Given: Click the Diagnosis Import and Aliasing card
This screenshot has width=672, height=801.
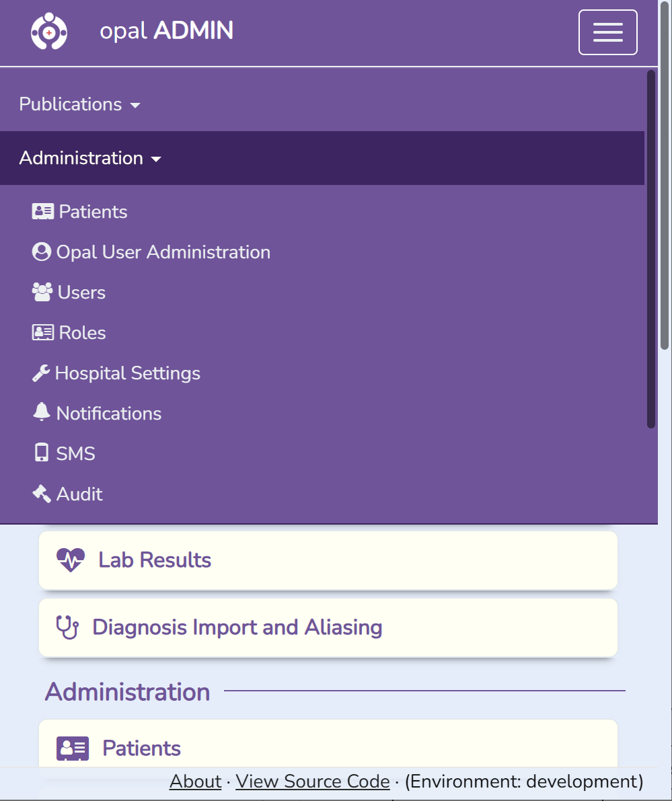Looking at the screenshot, I should 328,627.
